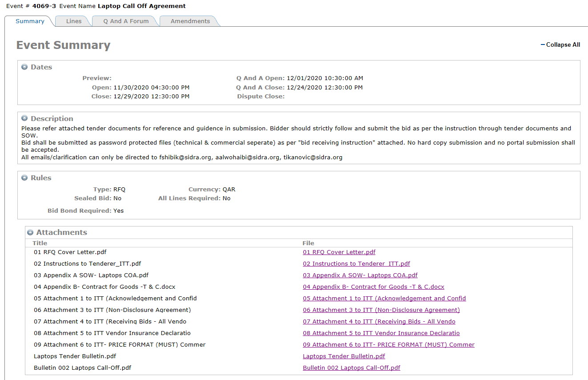The width and height of the screenshot is (588, 380).
Task: Select Q And A Close date value
Action: click(325, 87)
